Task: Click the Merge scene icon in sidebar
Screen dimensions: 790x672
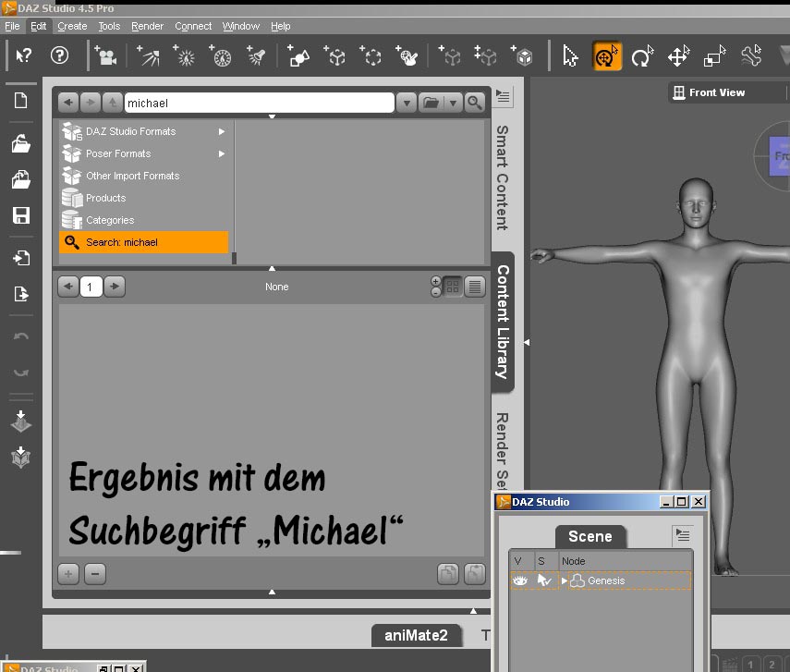Action: click(20, 179)
